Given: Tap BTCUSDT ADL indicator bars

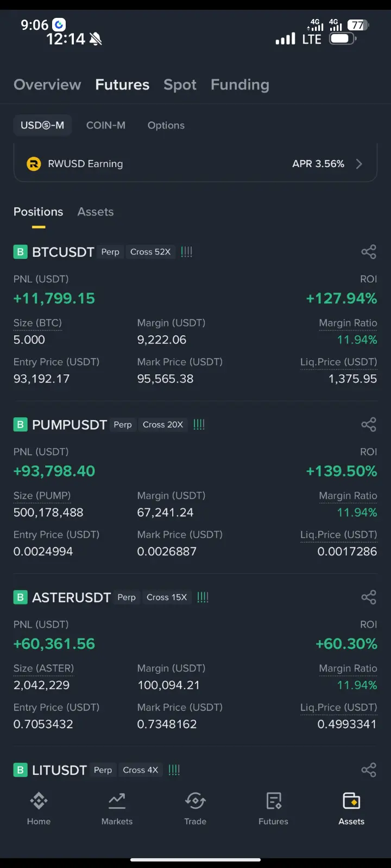Looking at the screenshot, I should pyautogui.click(x=187, y=252).
